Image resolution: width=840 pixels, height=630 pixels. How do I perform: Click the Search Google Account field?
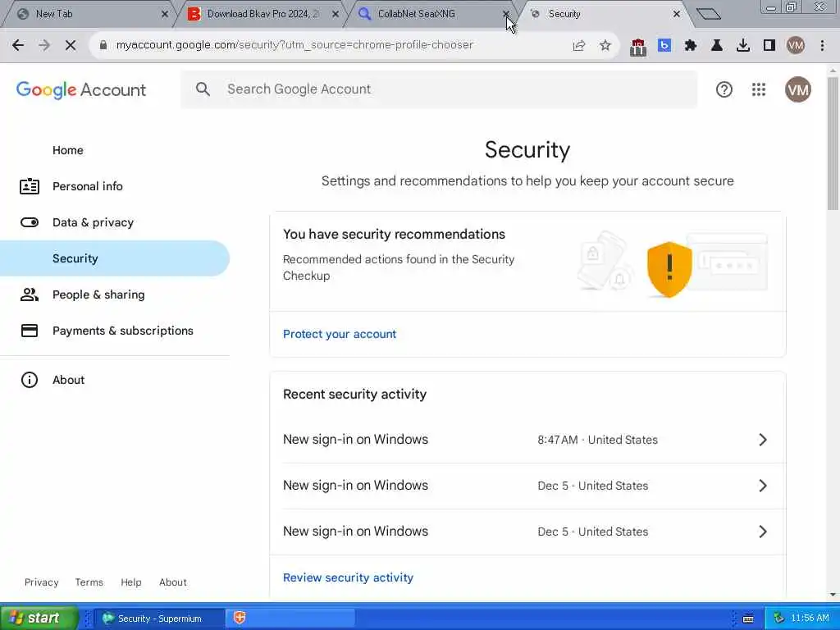point(440,89)
